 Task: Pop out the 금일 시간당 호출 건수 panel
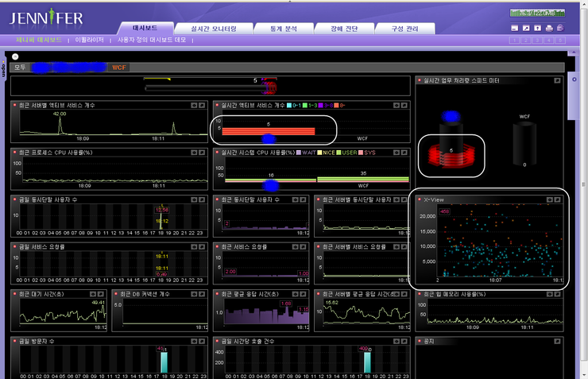pyautogui.click(x=404, y=342)
